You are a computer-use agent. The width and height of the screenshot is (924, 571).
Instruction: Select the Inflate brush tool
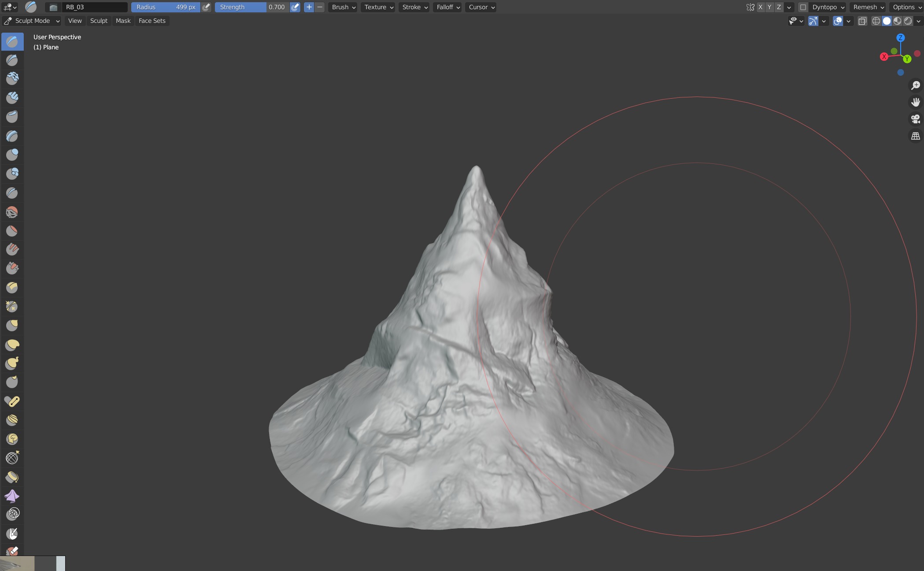[x=12, y=155]
